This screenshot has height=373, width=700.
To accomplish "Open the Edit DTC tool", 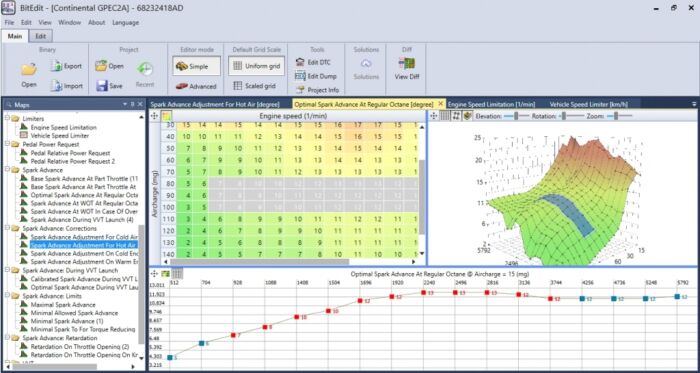I will [300, 62].
